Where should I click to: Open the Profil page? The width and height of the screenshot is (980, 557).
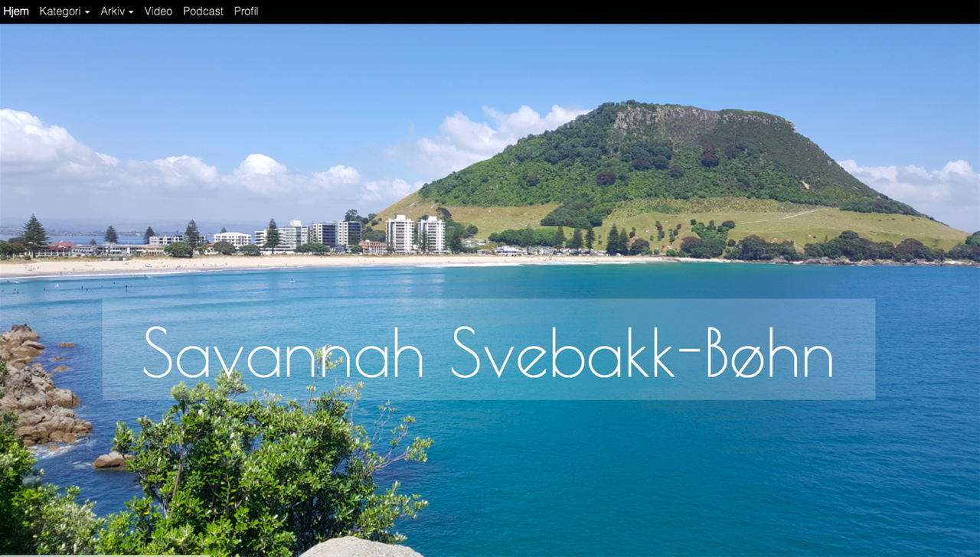(246, 11)
